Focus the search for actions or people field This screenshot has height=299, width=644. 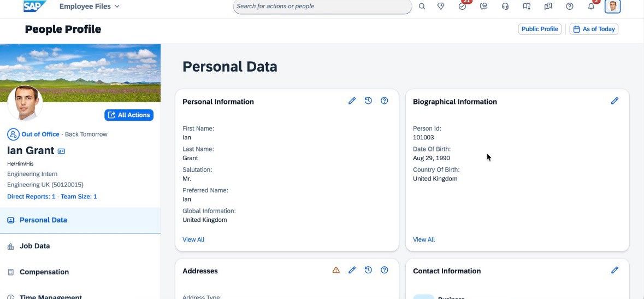click(322, 6)
